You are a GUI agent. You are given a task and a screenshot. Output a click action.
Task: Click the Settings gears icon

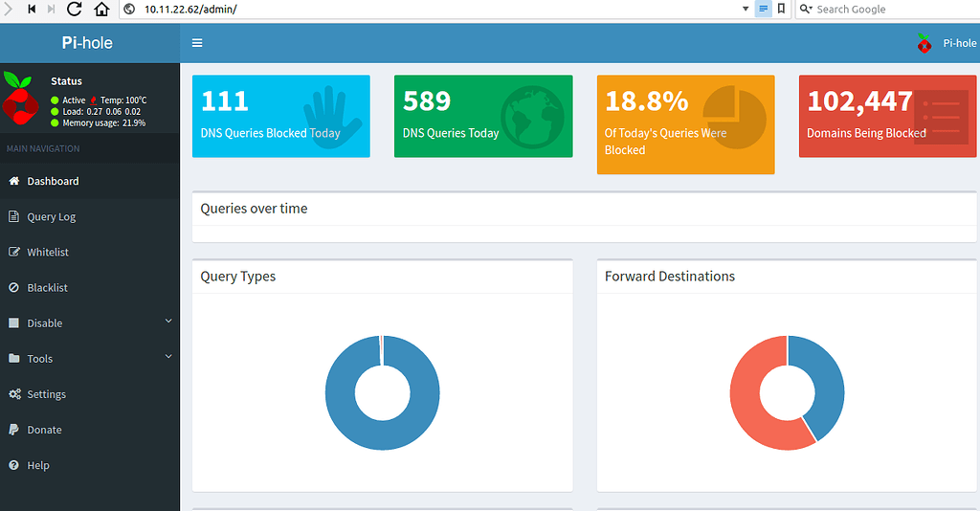(14, 394)
